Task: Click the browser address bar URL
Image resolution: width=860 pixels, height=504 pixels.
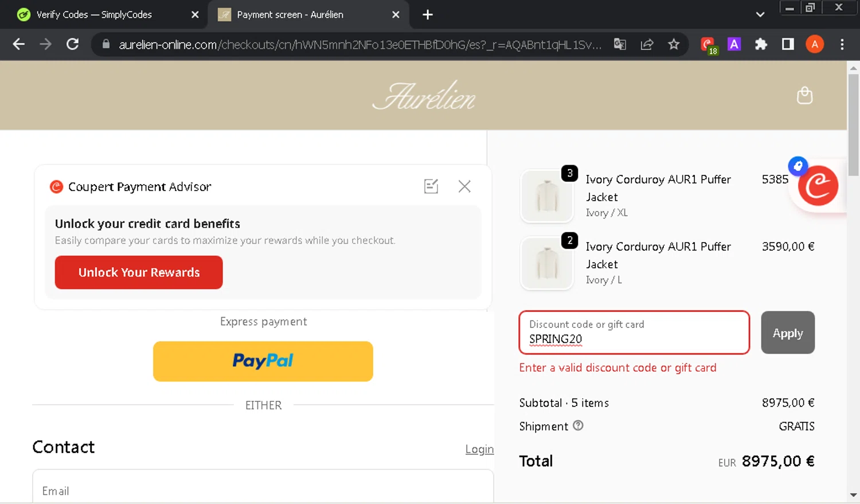Action: click(360, 44)
